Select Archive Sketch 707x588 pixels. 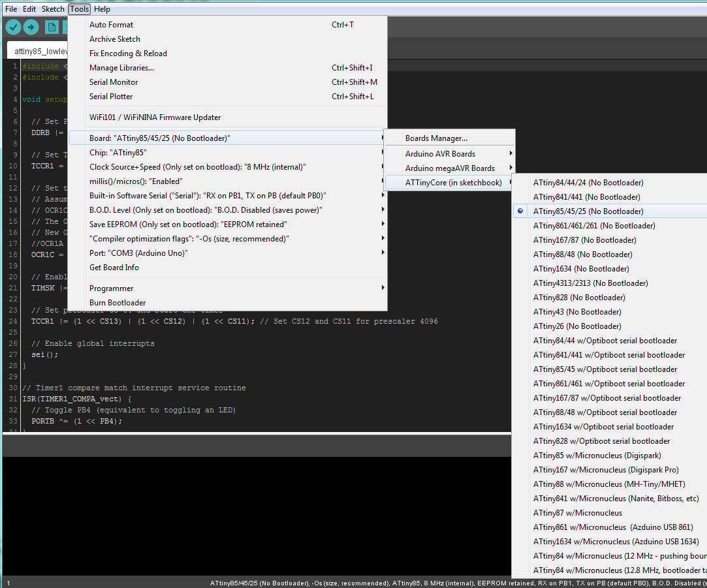point(228,39)
